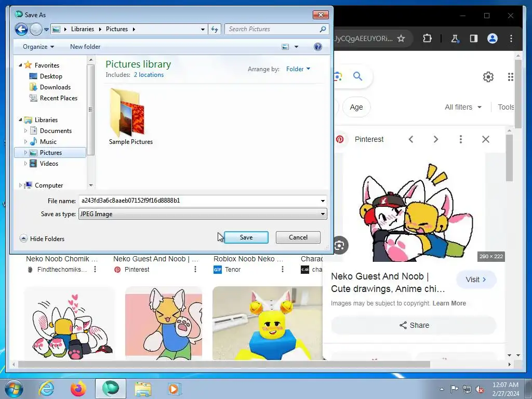
Task: Click the Cancel button
Action: click(298, 237)
